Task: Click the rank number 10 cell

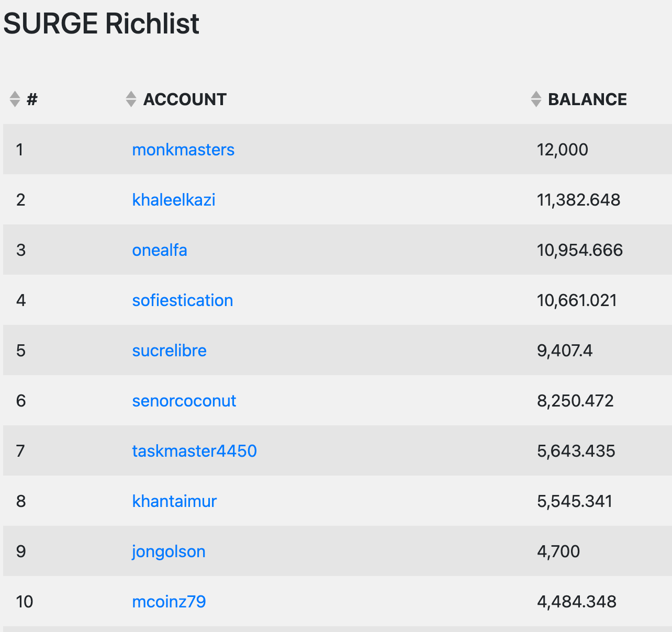Action: tap(25, 602)
